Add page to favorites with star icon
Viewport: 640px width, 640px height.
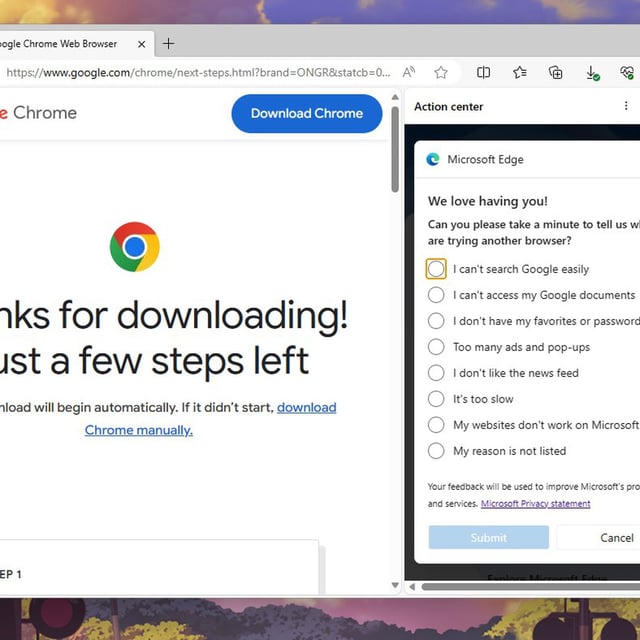click(441, 73)
